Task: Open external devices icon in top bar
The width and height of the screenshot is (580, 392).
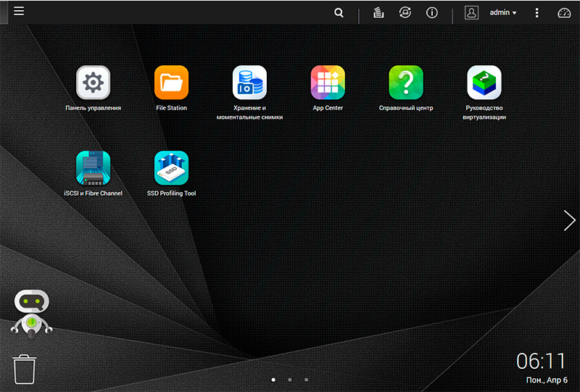Action: point(405,13)
